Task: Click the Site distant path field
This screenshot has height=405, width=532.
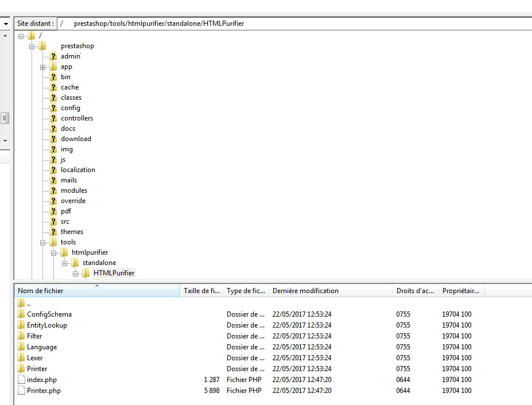Action: [x=294, y=24]
